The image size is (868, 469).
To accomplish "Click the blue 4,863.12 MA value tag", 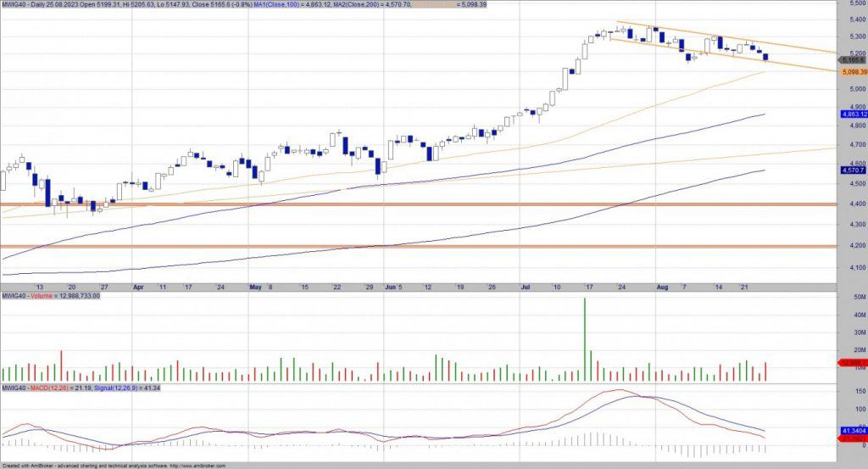I will pyautogui.click(x=852, y=114).
